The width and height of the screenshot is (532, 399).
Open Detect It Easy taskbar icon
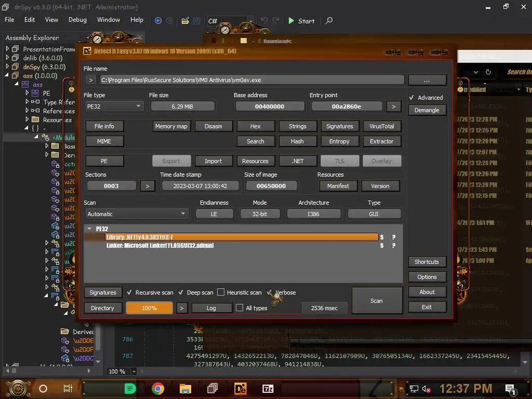pyautogui.click(x=240, y=389)
